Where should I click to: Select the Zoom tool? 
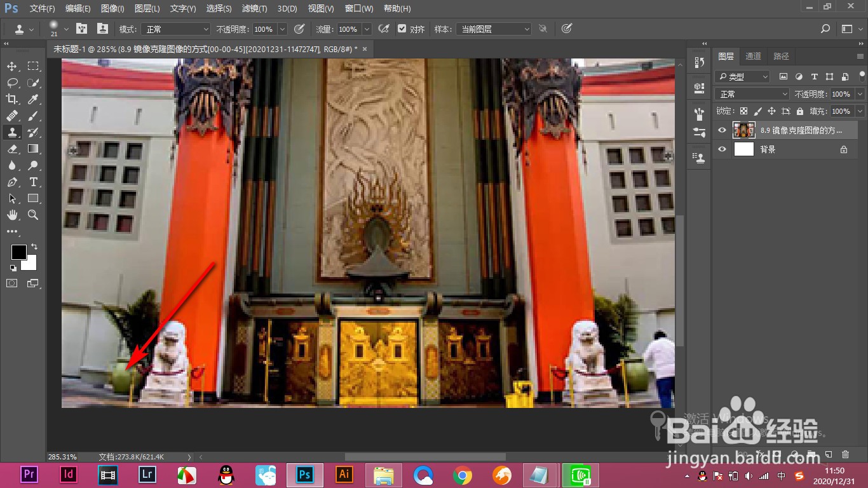point(33,215)
